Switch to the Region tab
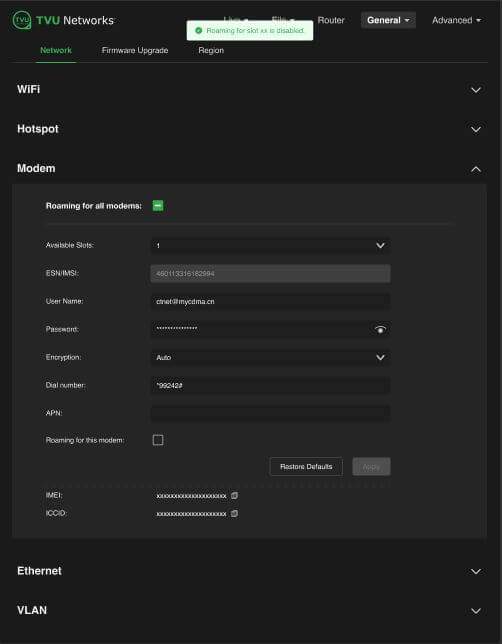Viewport: 502px width, 644px height. coord(211,50)
